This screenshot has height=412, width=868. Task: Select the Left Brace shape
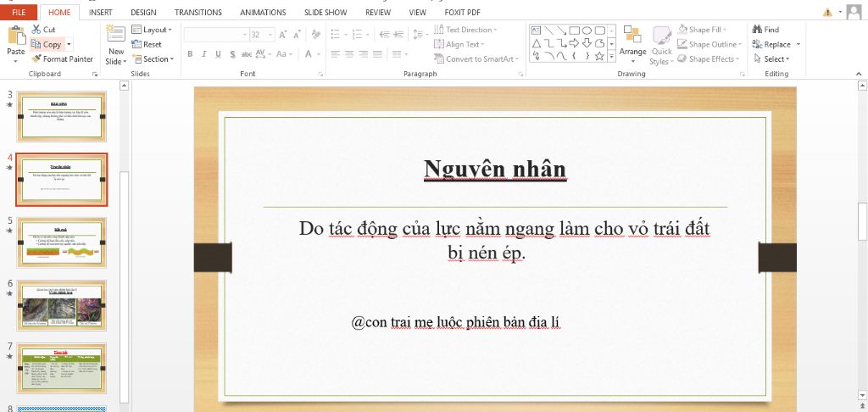pos(575,56)
